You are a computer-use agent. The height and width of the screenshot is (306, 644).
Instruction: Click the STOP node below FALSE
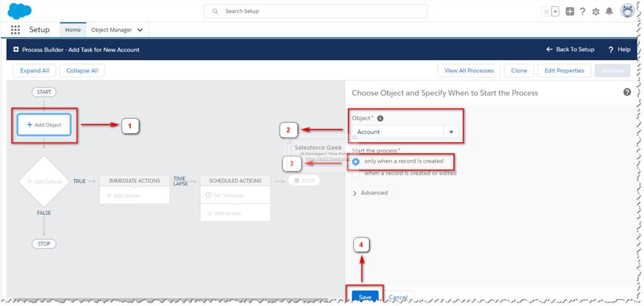coord(44,244)
